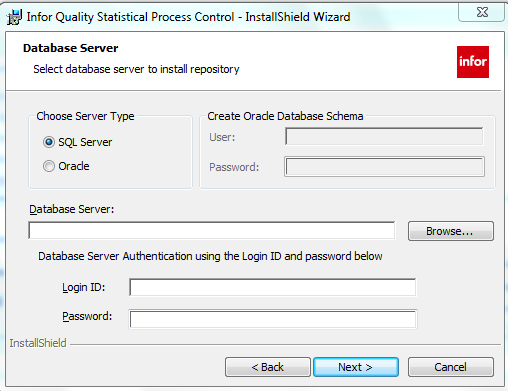Open Browse to find database servers
The height and width of the screenshot is (391, 508).
[451, 231]
